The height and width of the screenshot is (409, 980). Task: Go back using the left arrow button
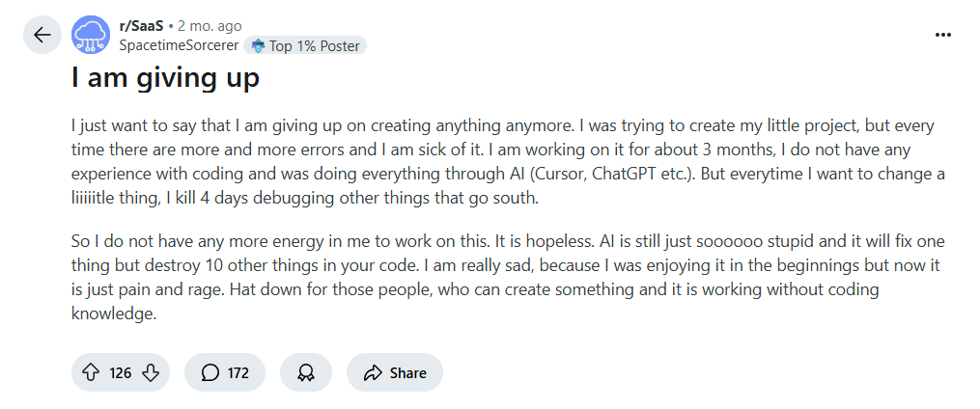pos(42,35)
